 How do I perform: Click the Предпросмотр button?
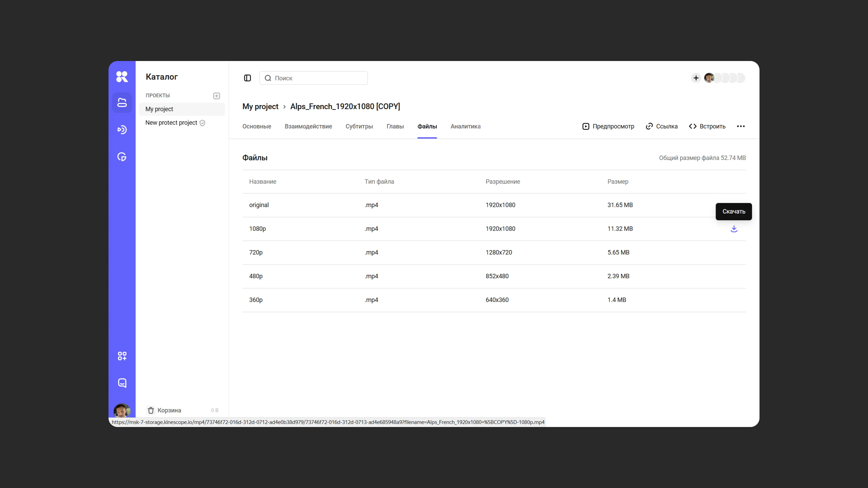pos(608,126)
